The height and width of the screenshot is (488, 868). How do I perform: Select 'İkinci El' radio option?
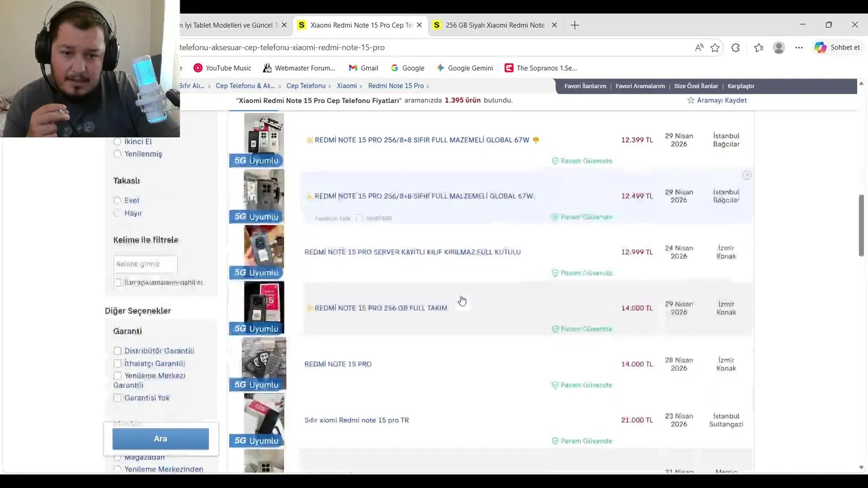pos(117,142)
